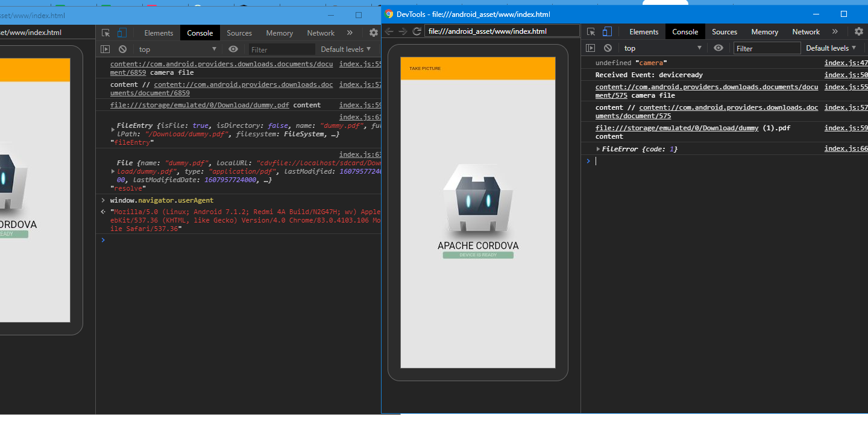Click the 'DEVICE IS READY' label in right preview
The height and width of the screenshot is (424, 868).
(478, 255)
